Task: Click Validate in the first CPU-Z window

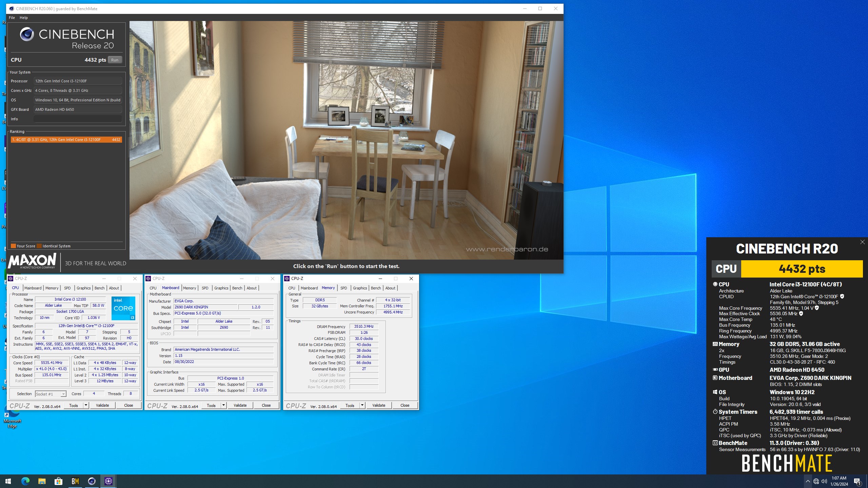Action: click(x=102, y=405)
